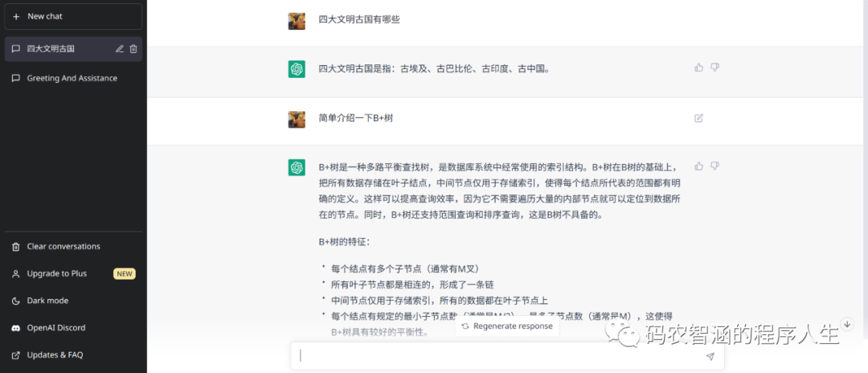Edit the 简单介绍一下B+树 message
This screenshot has height=373, width=868.
point(698,118)
